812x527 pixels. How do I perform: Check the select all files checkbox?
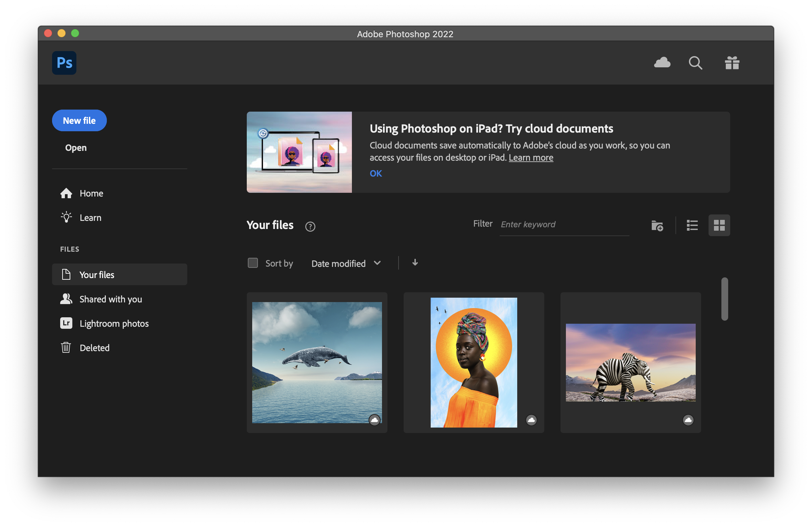tap(253, 263)
